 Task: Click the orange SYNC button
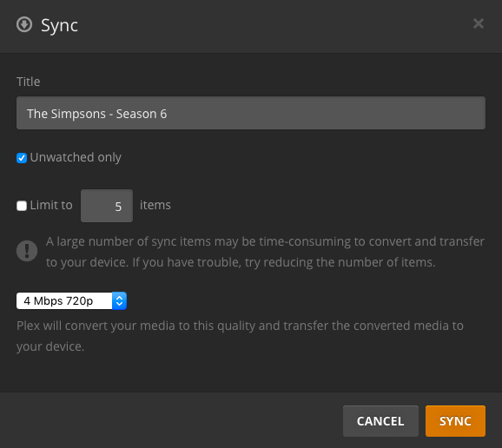455,421
